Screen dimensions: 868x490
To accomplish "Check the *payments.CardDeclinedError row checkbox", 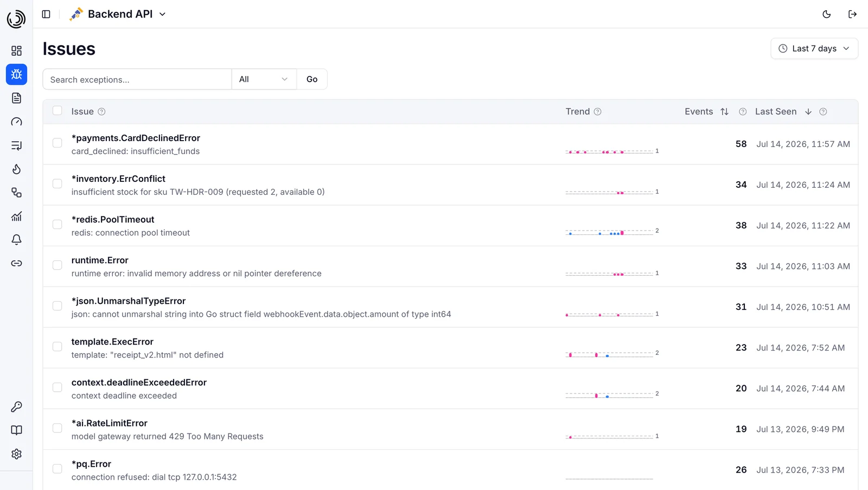I will pyautogui.click(x=57, y=143).
